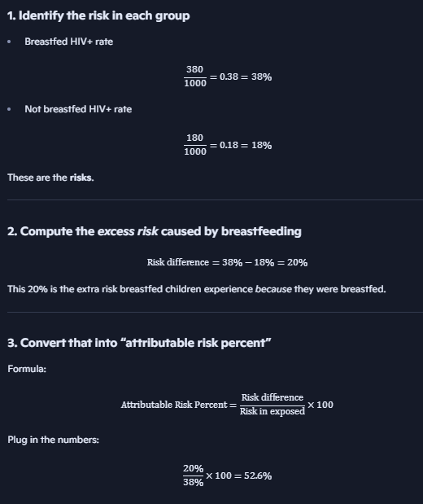Click the italic word 'because' in the sentence
This screenshot has width=423, height=504.
[x=273, y=289]
